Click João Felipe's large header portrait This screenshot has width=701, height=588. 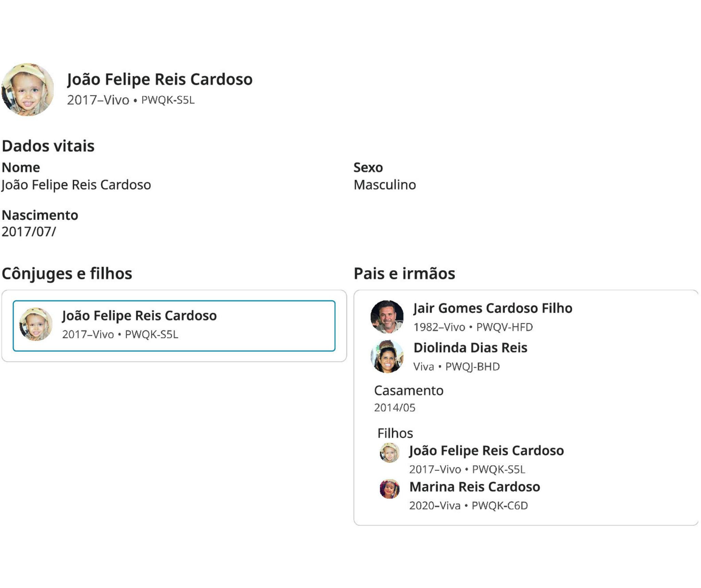point(27,89)
